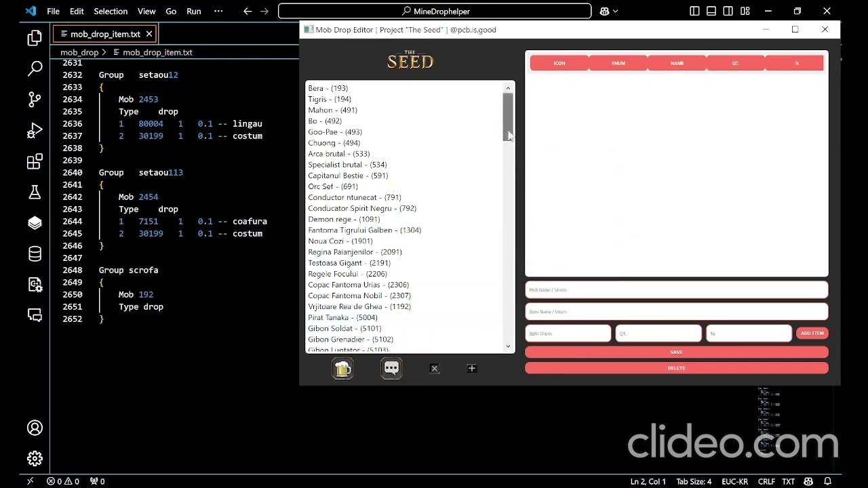Click the Item Vnum input field
Screen dimensions: 868x488
568,333
